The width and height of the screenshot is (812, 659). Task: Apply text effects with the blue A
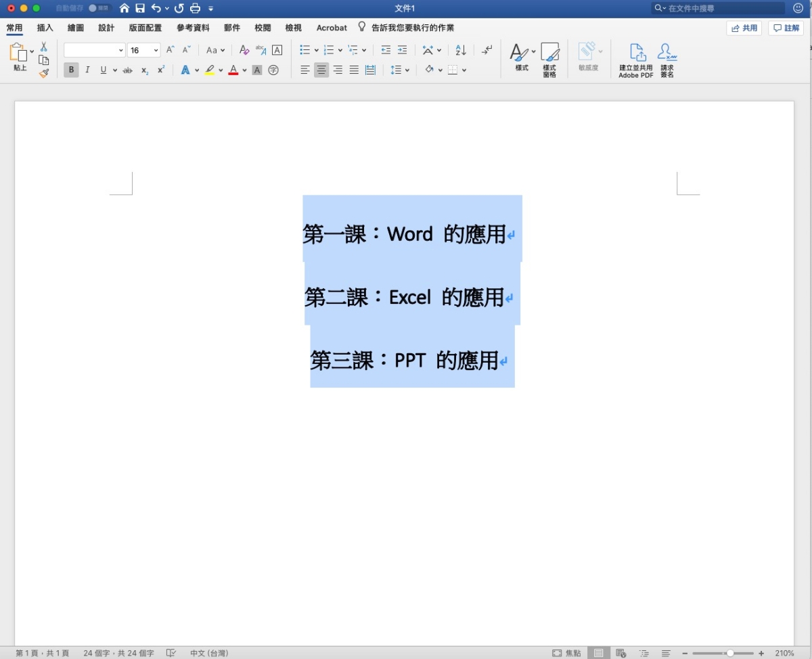(x=185, y=70)
